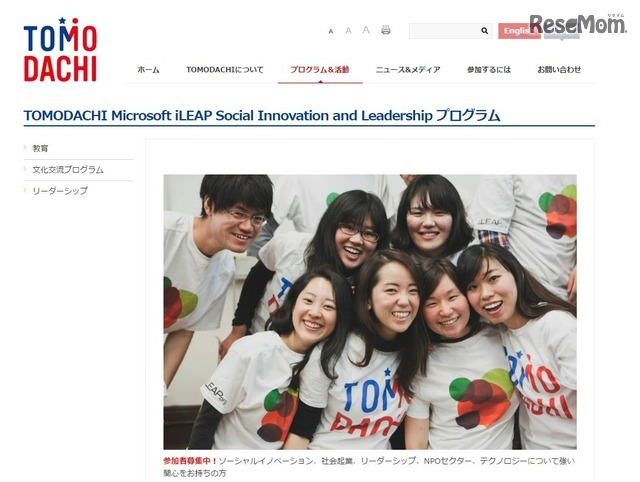Click the printer icon

pyautogui.click(x=386, y=30)
